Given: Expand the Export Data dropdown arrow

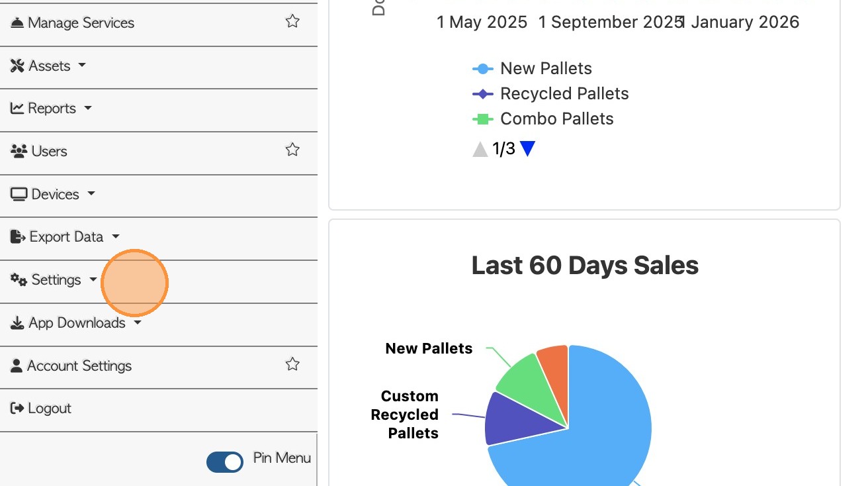Looking at the screenshot, I should click(x=116, y=236).
